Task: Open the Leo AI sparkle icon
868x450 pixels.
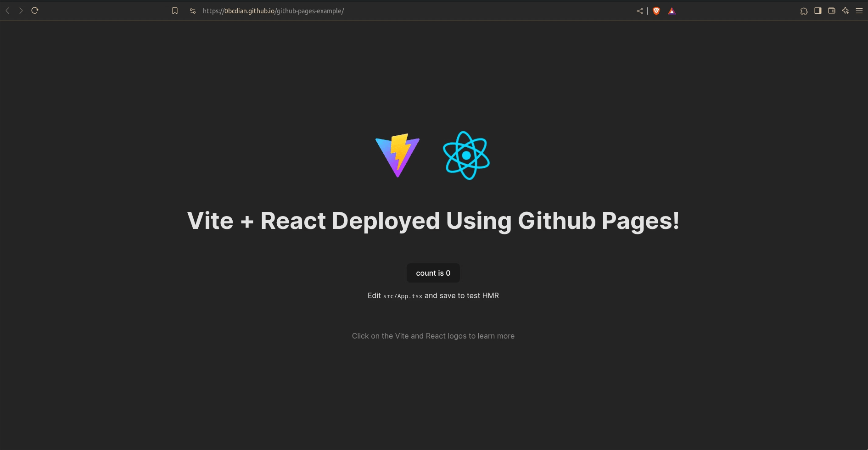Action: tap(846, 11)
